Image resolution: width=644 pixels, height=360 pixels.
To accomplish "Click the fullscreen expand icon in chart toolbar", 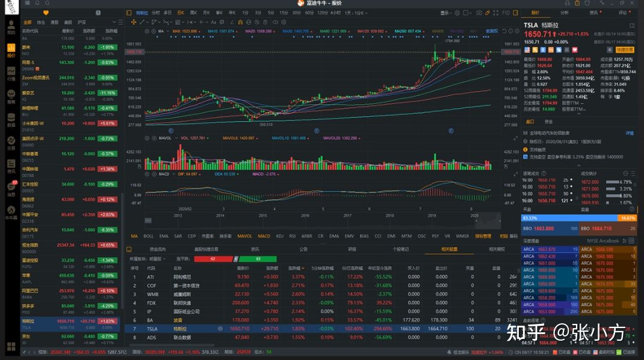I will point(496,13).
